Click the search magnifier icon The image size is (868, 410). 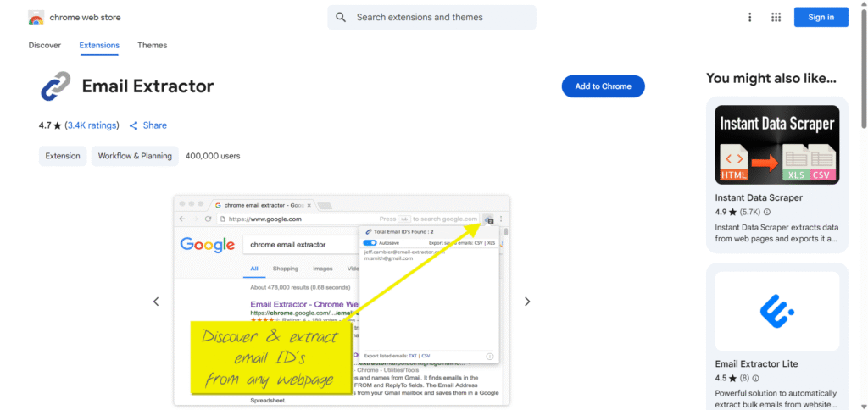tap(341, 18)
